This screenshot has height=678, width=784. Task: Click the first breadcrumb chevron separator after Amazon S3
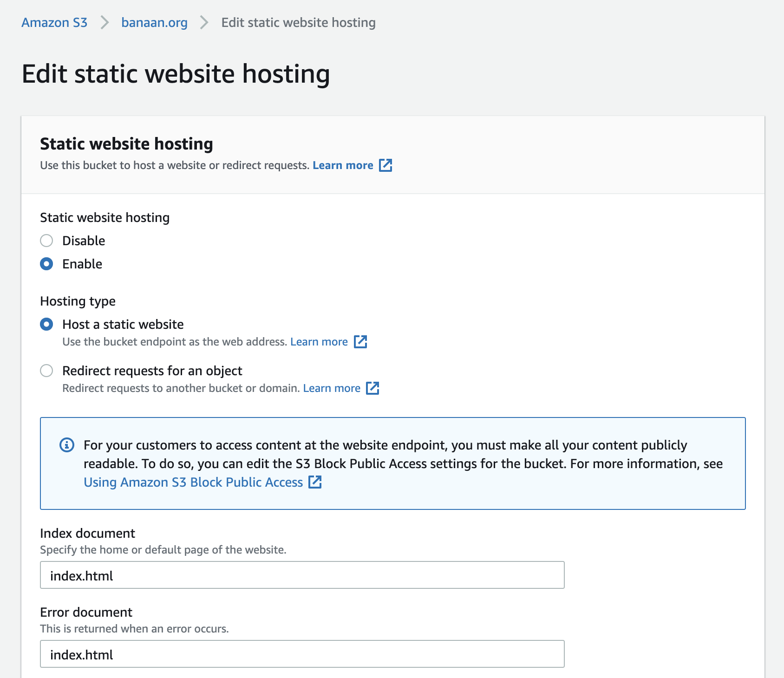point(105,22)
